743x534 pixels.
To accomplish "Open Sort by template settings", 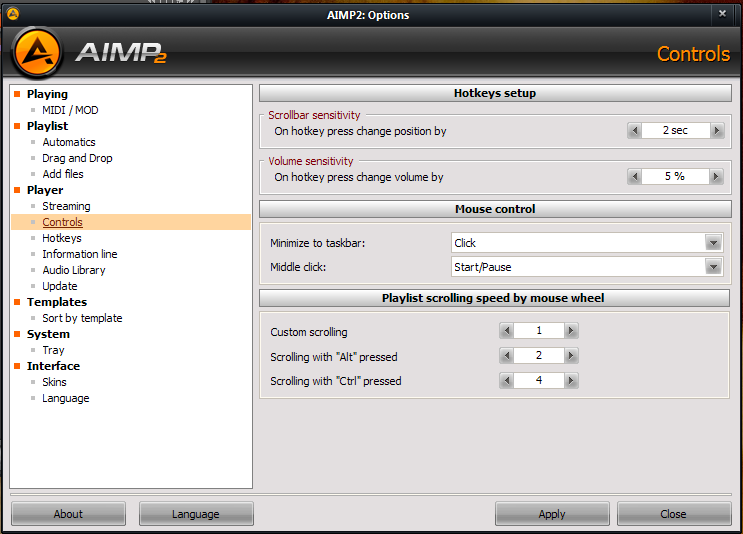I will (82, 318).
